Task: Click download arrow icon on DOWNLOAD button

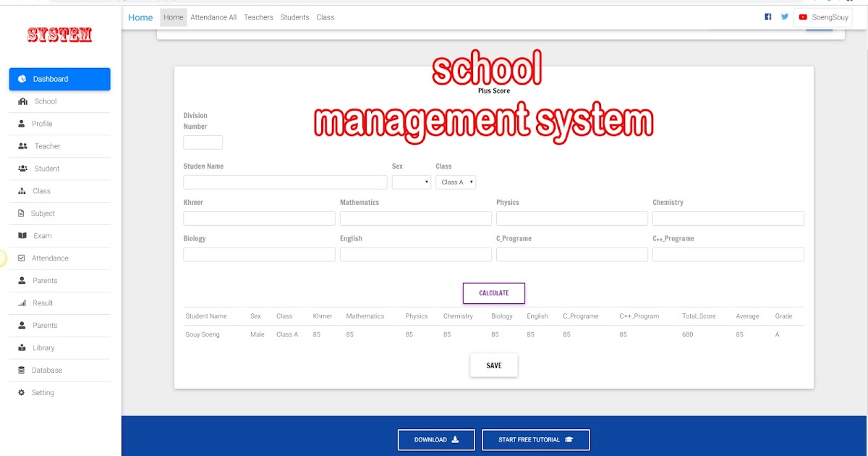Action: (x=455, y=439)
